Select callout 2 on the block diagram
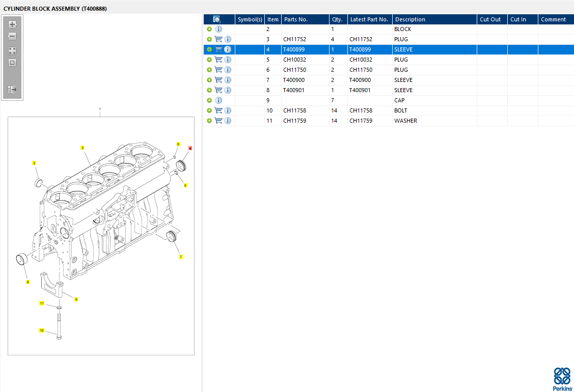 (83, 148)
